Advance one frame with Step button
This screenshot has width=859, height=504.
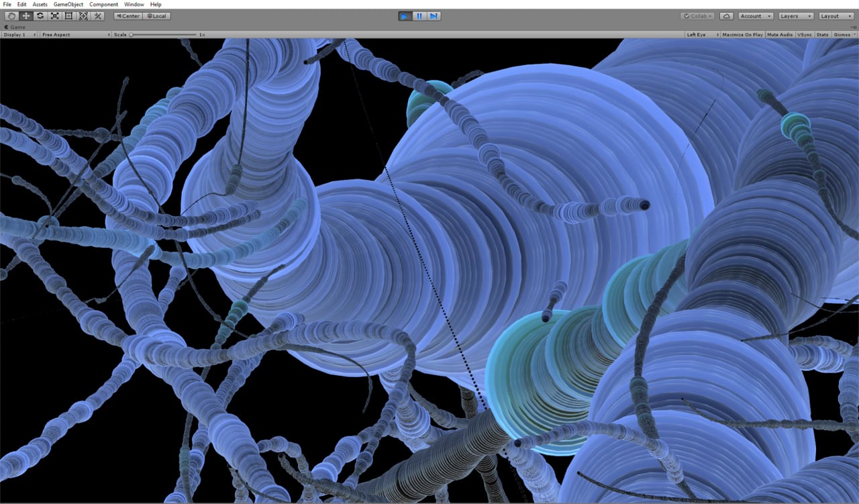(434, 16)
